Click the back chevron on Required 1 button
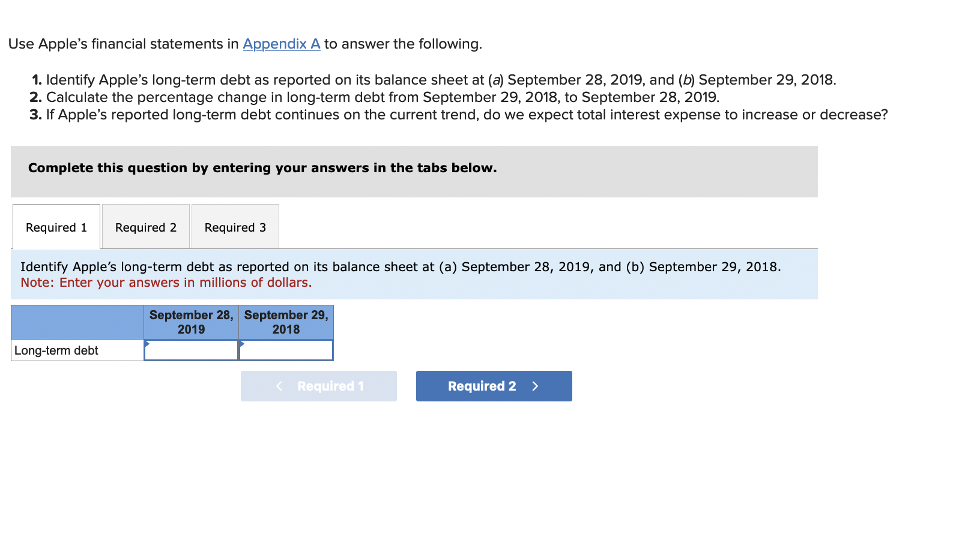This screenshot has height=540, width=980. pos(279,386)
